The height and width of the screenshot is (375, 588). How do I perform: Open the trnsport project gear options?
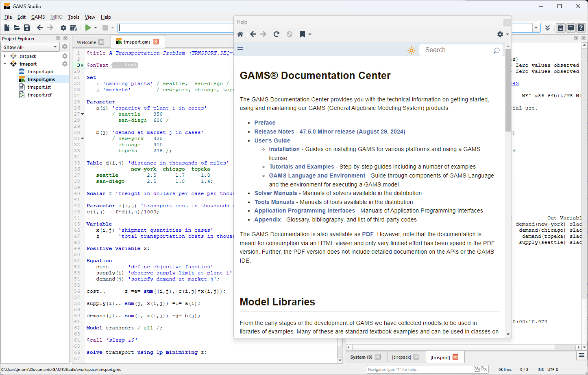pos(65,64)
